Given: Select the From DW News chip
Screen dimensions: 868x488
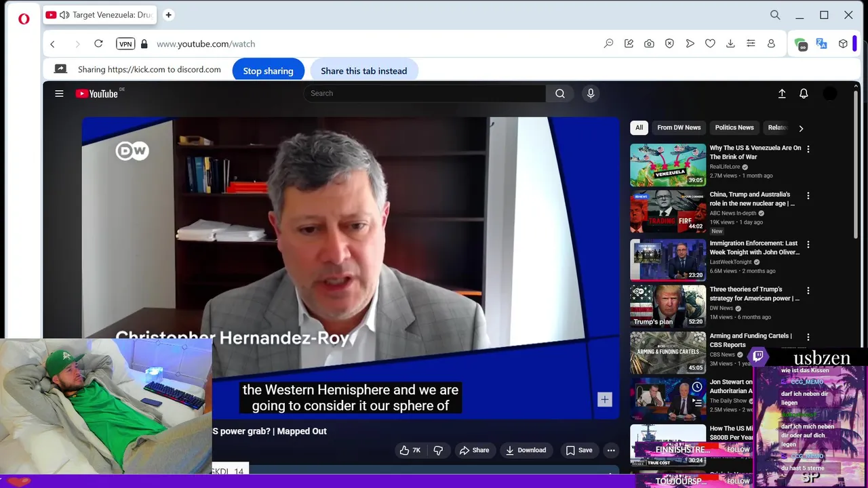Looking at the screenshot, I should point(679,127).
